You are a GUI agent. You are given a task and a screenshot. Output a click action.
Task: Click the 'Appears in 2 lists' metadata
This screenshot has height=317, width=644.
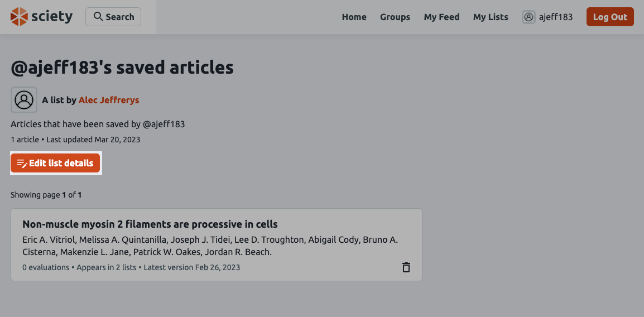click(x=106, y=267)
